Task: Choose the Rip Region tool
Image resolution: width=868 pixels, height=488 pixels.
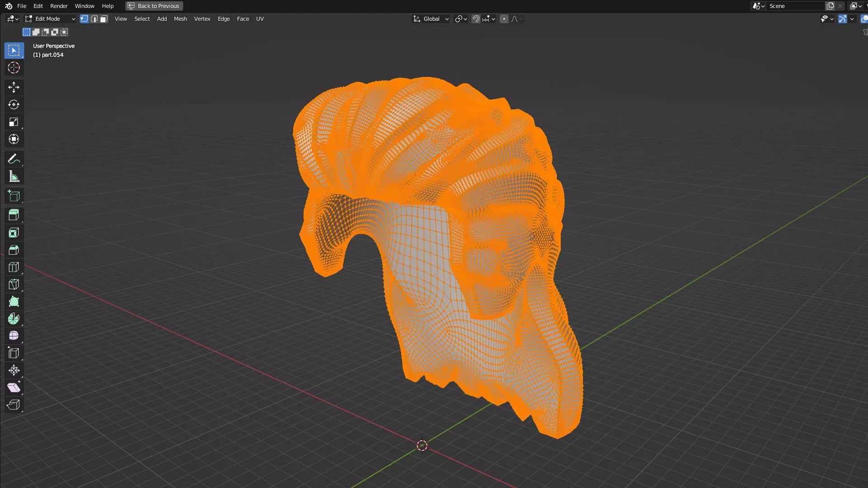Action: pos(14,405)
